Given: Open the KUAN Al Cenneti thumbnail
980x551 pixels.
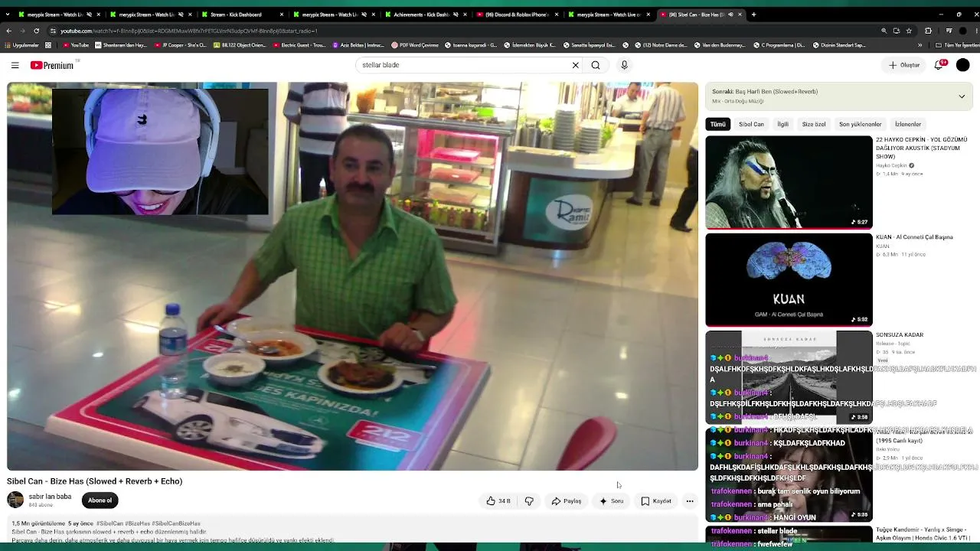Looking at the screenshot, I should point(789,279).
